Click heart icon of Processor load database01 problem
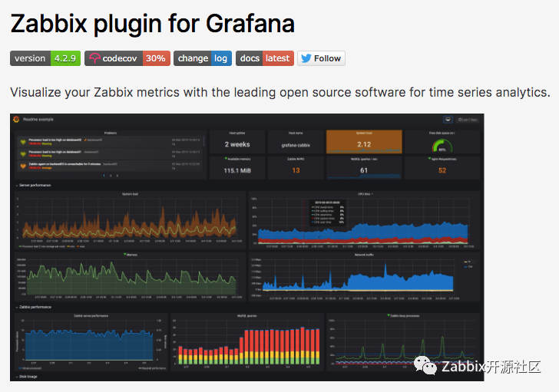 [23, 154]
